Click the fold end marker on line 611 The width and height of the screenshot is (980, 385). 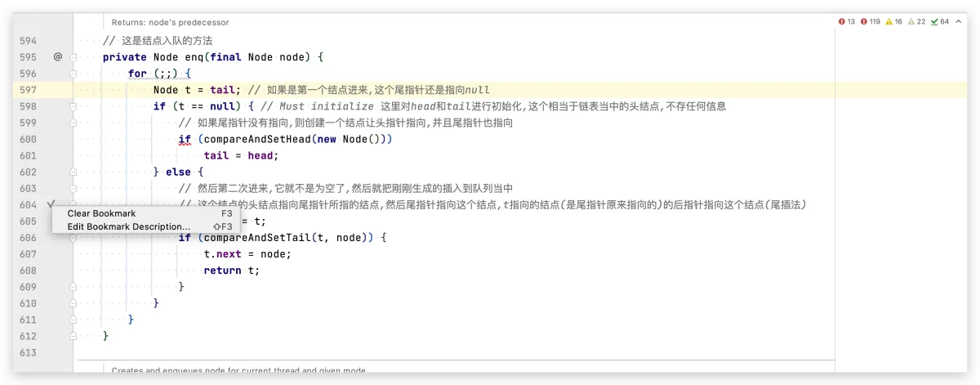tap(73, 319)
